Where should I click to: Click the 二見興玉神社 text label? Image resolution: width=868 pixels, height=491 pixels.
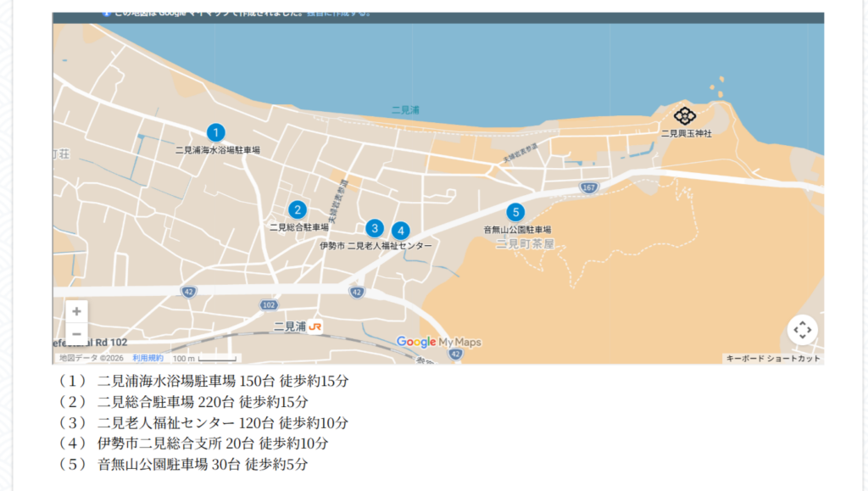point(686,133)
